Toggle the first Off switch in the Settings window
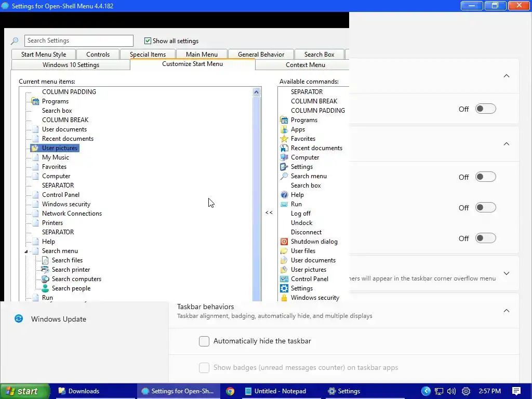The height and width of the screenshot is (399, 532). tap(486, 109)
